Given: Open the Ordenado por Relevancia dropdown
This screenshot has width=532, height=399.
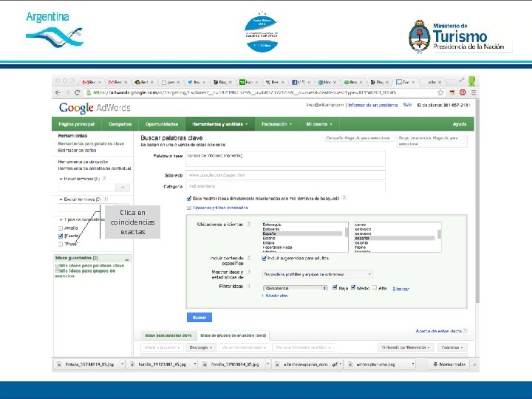Looking at the screenshot, I should pyautogui.click(x=406, y=347).
